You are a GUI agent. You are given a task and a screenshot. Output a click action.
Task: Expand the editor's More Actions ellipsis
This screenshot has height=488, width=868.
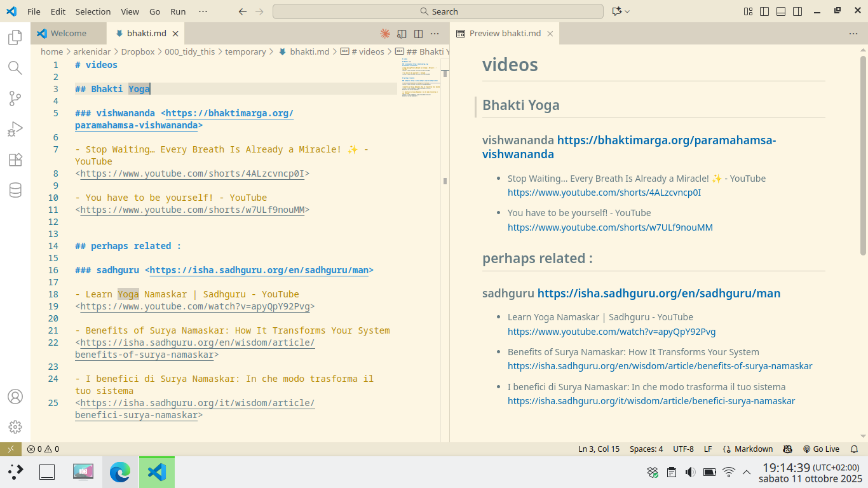(435, 34)
